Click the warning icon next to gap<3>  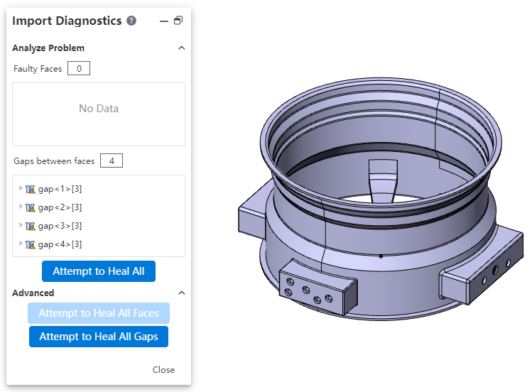pos(31,226)
